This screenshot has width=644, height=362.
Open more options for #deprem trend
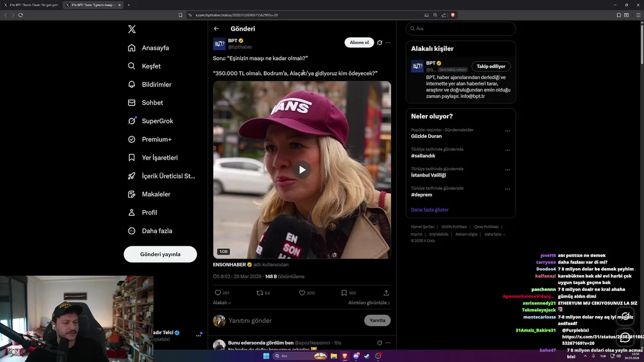click(507, 189)
